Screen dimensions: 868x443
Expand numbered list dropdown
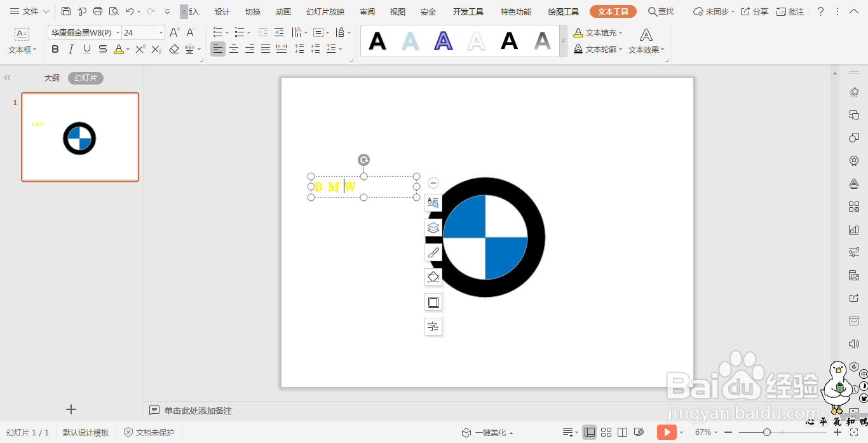pos(248,32)
